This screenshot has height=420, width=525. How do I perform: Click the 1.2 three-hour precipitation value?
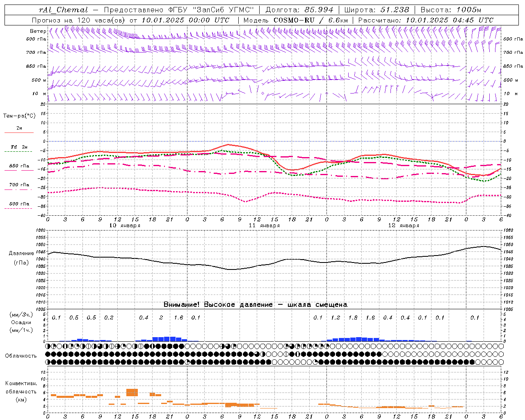(336, 318)
